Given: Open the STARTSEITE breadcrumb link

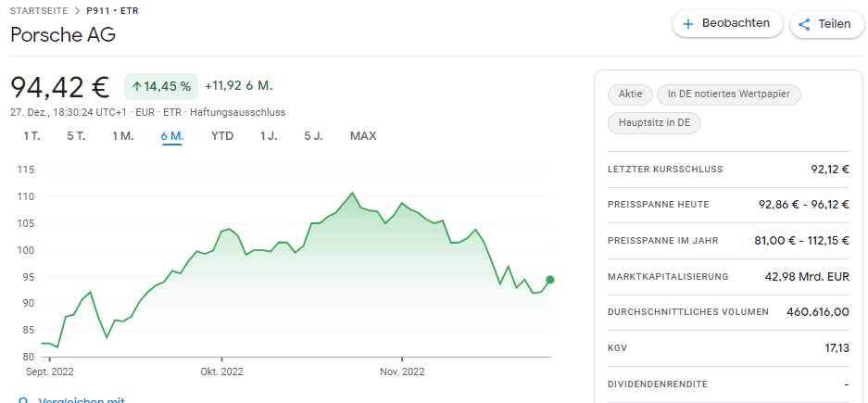Looking at the screenshot, I should click(39, 10).
